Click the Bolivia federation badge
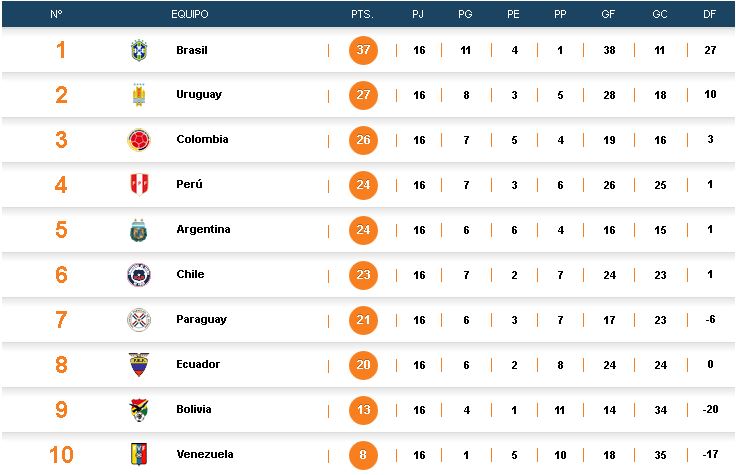The width and height of the screenshot is (736, 475). (138, 410)
